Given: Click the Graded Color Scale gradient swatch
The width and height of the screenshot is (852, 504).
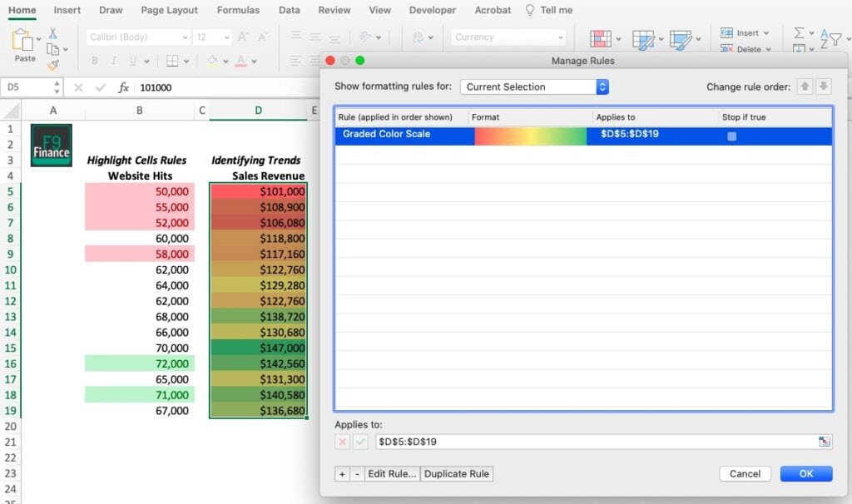Looking at the screenshot, I should pos(530,136).
